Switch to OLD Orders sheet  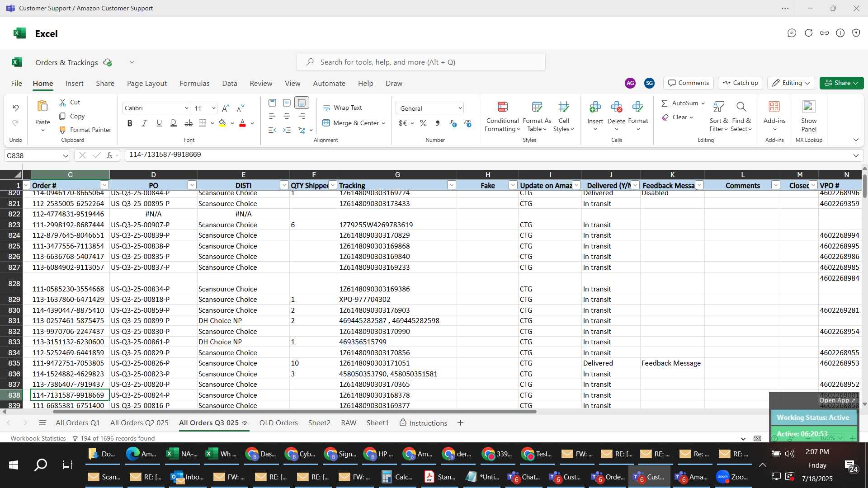click(x=278, y=422)
